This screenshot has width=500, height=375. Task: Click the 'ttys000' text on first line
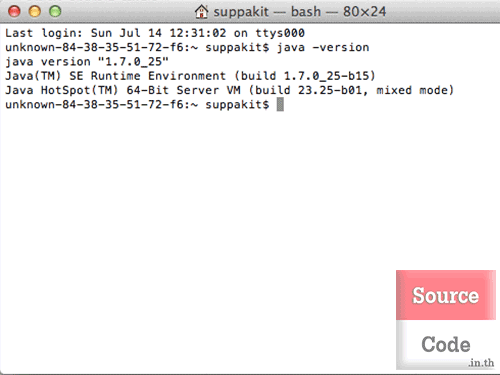coord(280,33)
